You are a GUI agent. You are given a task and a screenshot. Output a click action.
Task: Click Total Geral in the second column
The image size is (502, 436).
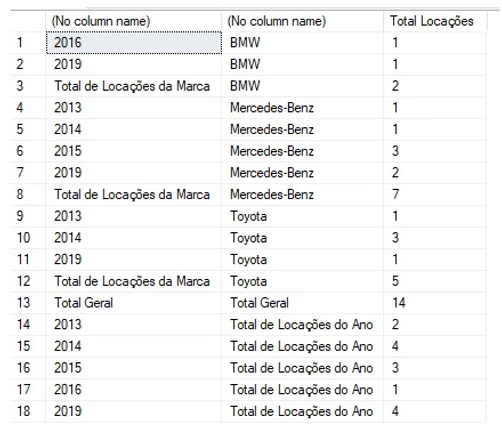click(302, 303)
